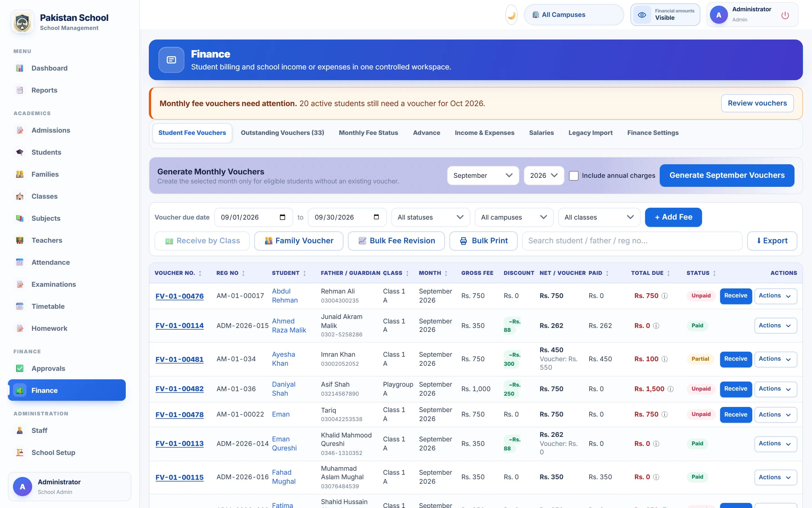The image size is (812, 508).
Task: Click the Family Voucher button
Action: [299, 241]
